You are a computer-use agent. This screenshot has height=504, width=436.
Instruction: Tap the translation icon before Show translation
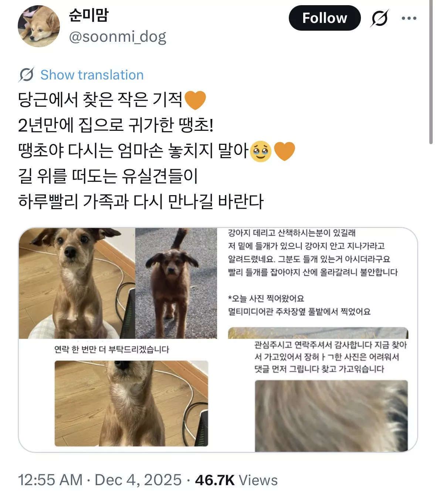[x=27, y=75]
